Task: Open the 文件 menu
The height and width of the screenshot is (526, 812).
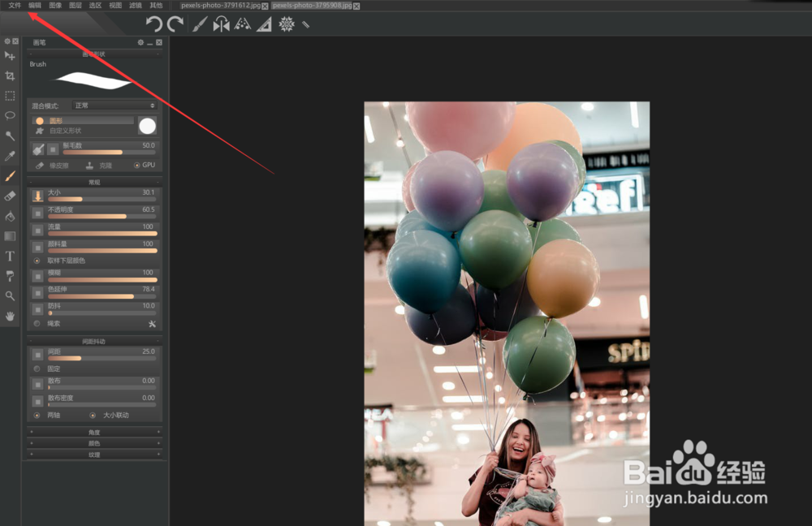Action: [x=15, y=5]
